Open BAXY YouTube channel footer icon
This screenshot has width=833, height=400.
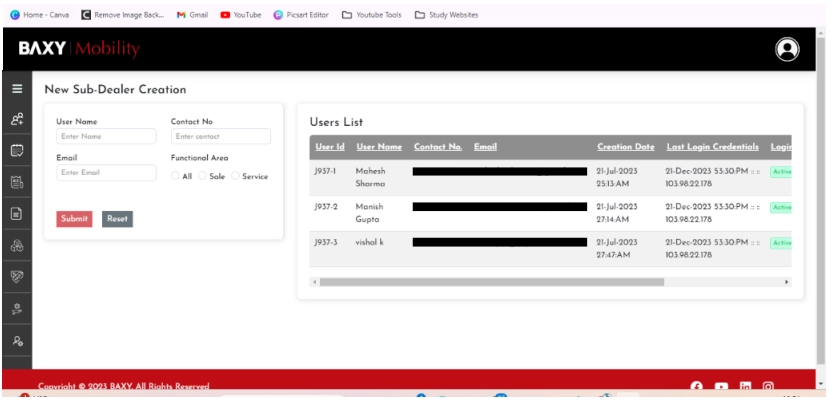point(721,387)
